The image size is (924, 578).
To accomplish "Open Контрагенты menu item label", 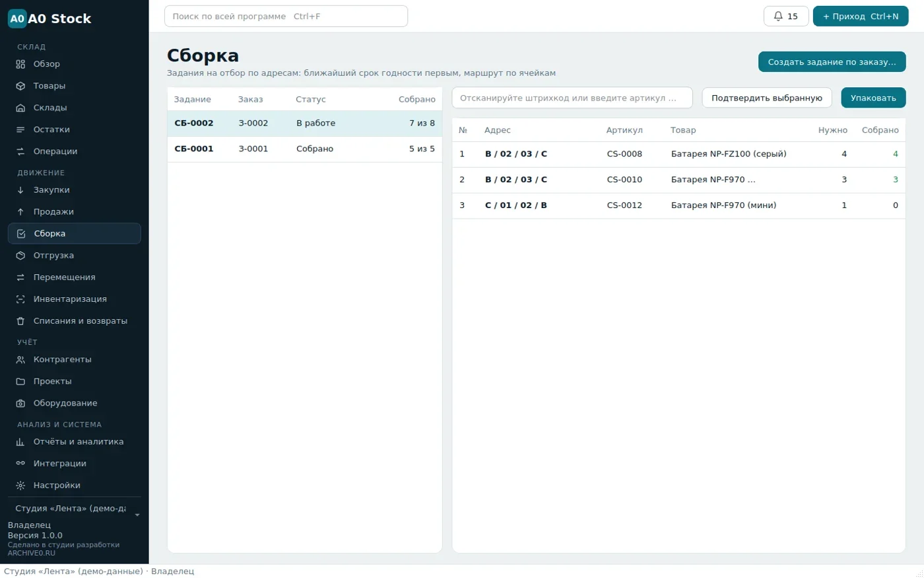I will tap(63, 360).
